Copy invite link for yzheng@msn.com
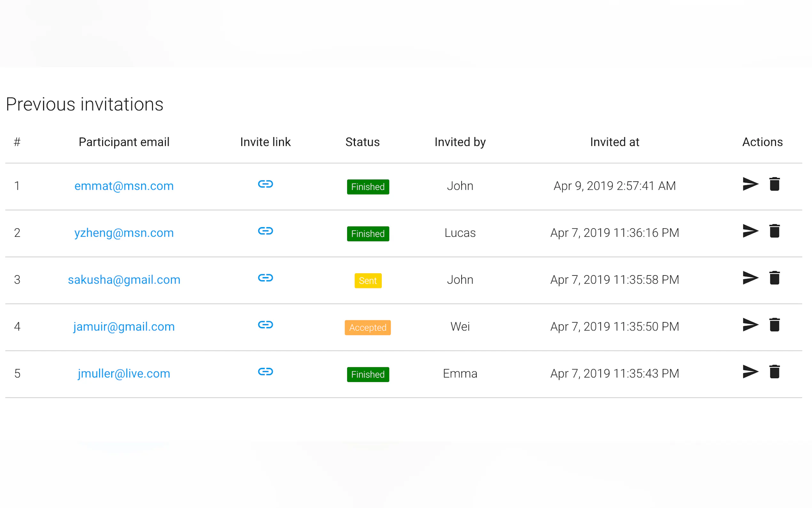Image resolution: width=812 pixels, height=508 pixels. click(x=265, y=231)
